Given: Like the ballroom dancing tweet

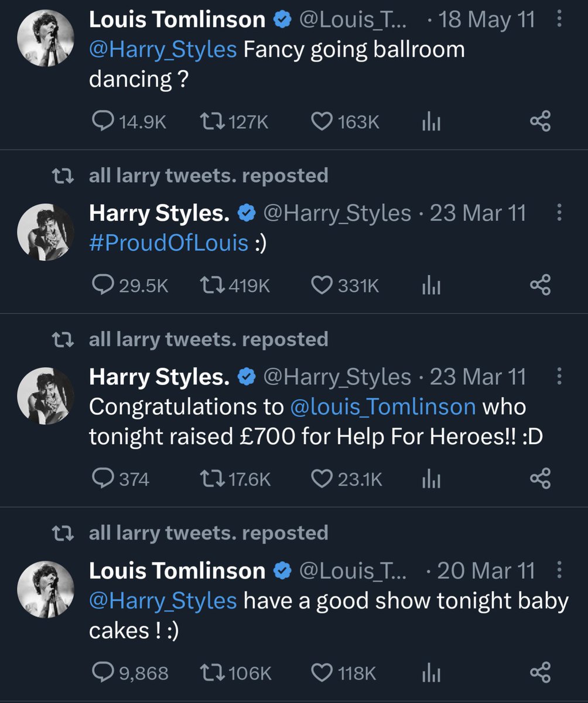Looking at the screenshot, I should pos(320,122).
